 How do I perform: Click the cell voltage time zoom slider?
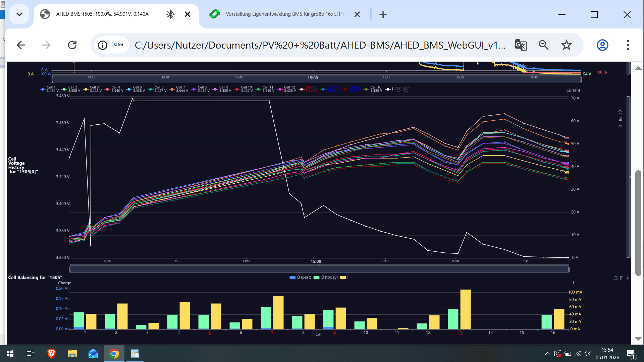pos(319,269)
